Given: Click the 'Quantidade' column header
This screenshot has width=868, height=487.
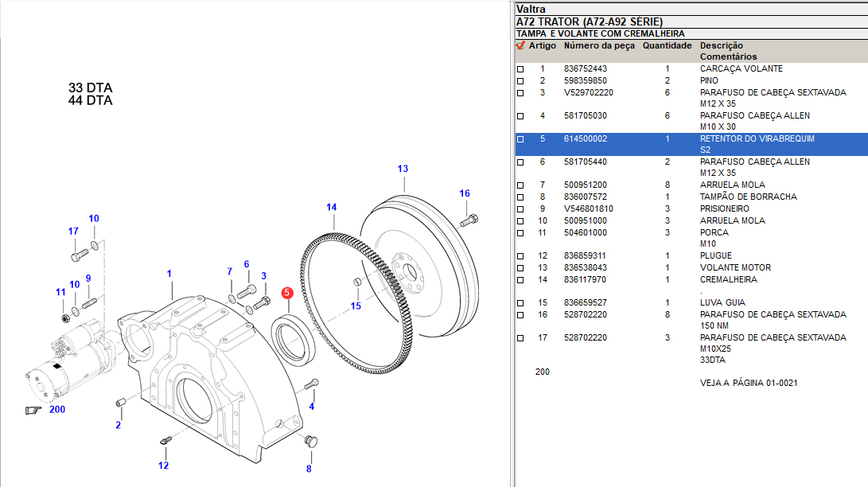Looking at the screenshot, I should (667, 46).
